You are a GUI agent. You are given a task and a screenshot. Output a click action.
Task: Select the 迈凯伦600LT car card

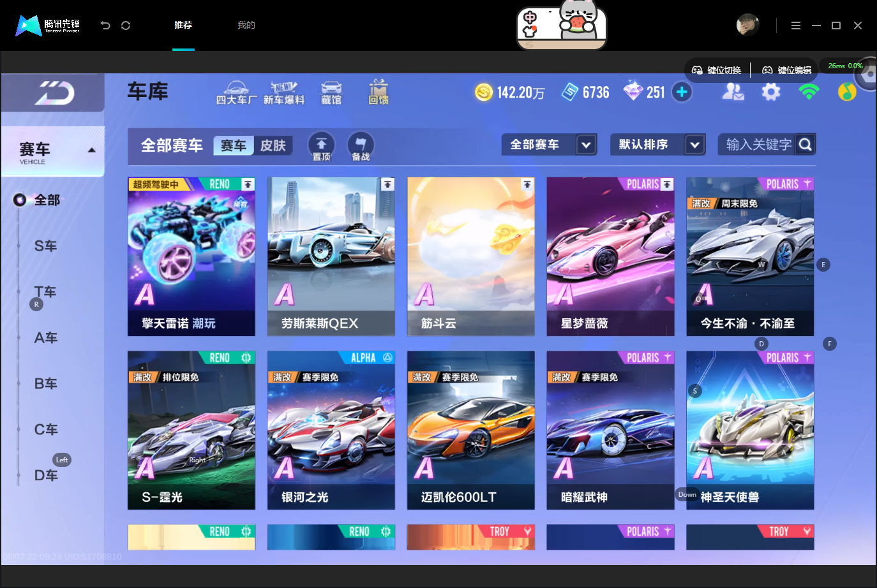[x=471, y=430]
